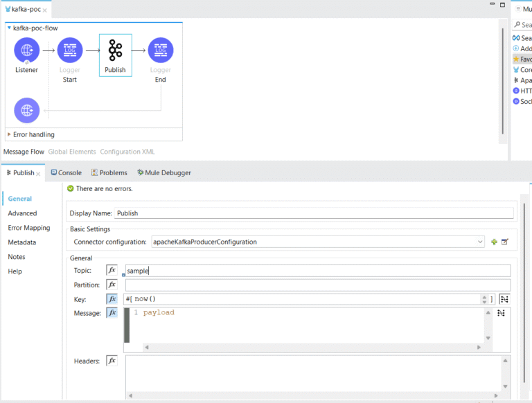This screenshot has height=403, width=532.
Task: Switch to Global Elements view
Action: point(72,152)
